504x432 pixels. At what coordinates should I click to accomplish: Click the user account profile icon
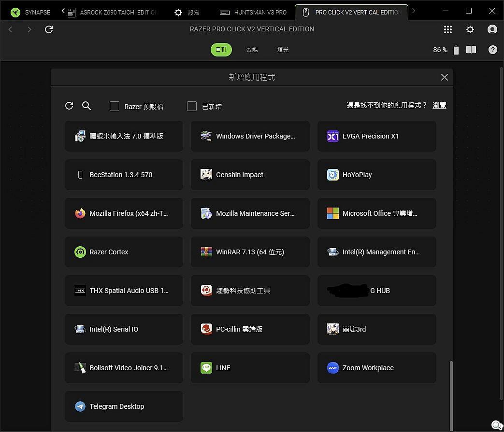point(492,29)
